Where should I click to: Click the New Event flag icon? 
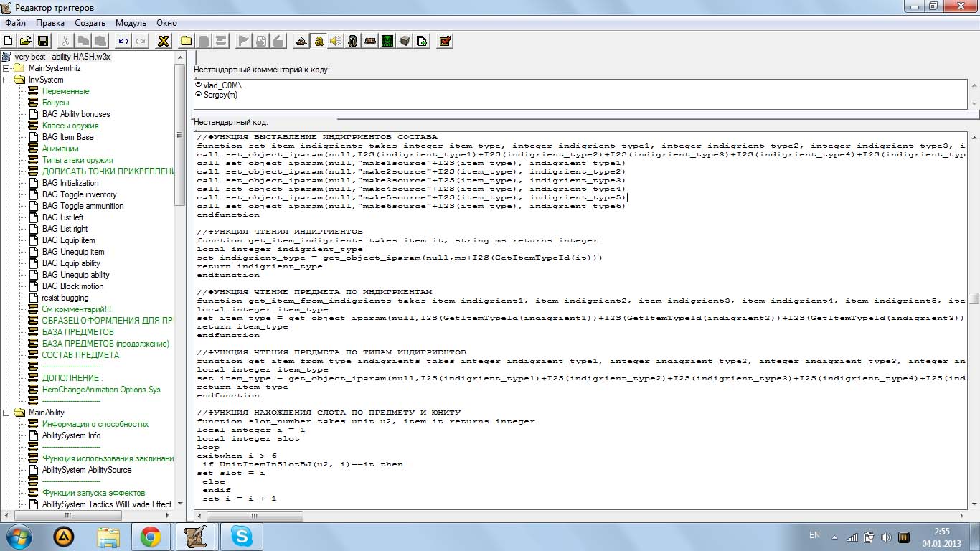coord(244,41)
